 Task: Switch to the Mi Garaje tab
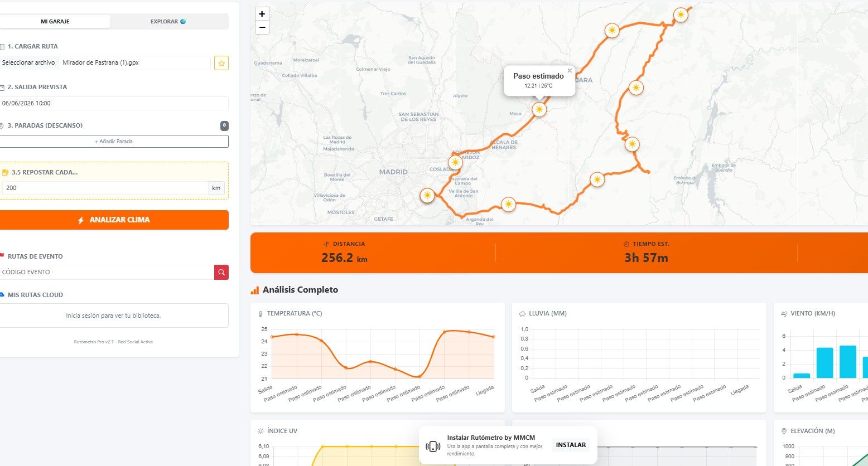pyautogui.click(x=55, y=21)
